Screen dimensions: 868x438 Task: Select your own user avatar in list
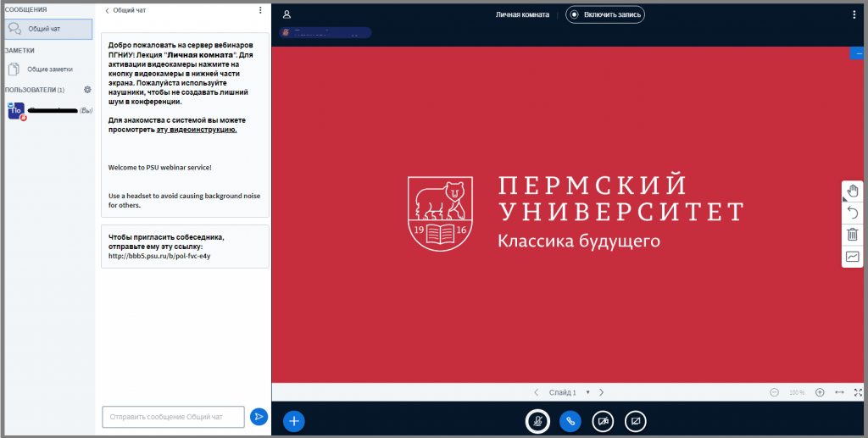coord(16,111)
